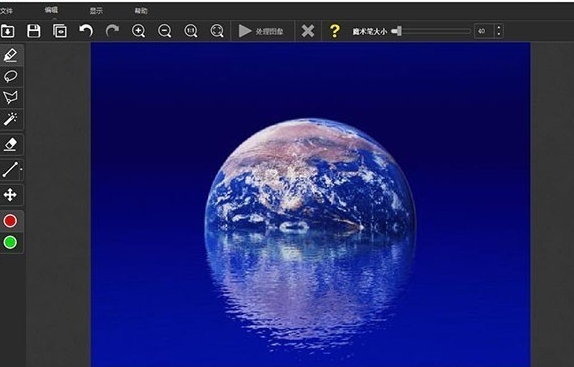Open the 编辑 (Edit) menu
The image size is (574, 367).
tap(52, 10)
